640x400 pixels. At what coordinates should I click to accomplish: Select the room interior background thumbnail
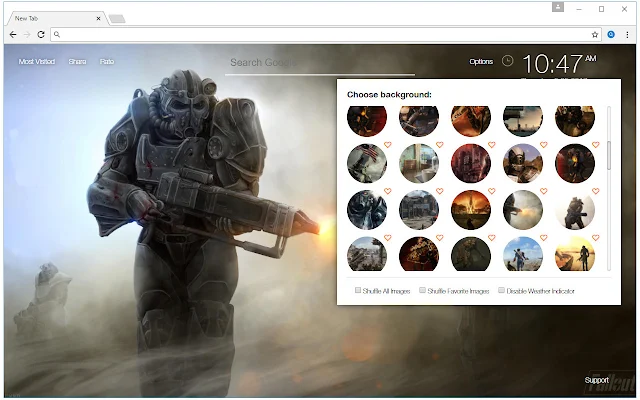tap(419, 163)
